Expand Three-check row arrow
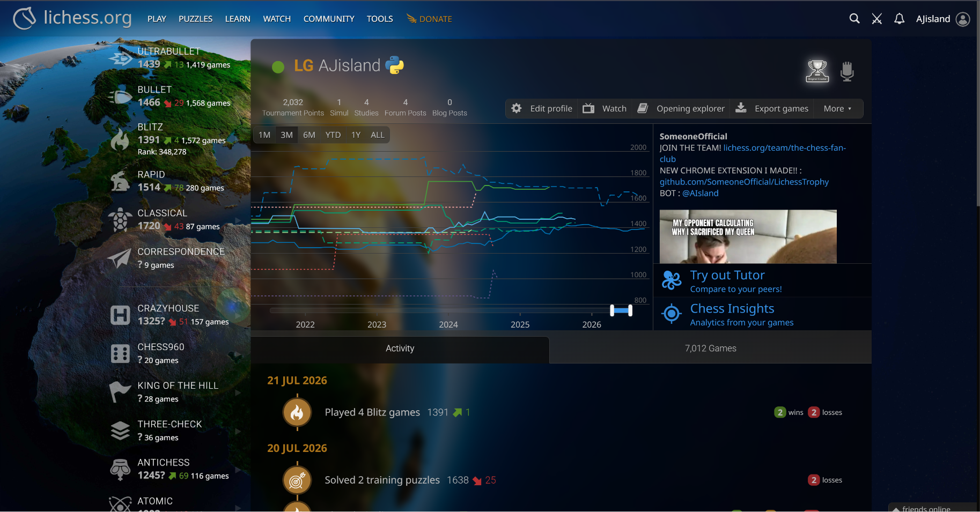This screenshot has height=512, width=980. pyautogui.click(x=238, y=432)
